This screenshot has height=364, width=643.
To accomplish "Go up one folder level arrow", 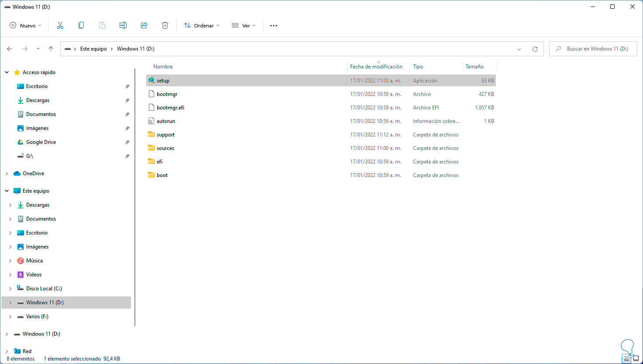I will pyautogui.click(x=51, y=49).
